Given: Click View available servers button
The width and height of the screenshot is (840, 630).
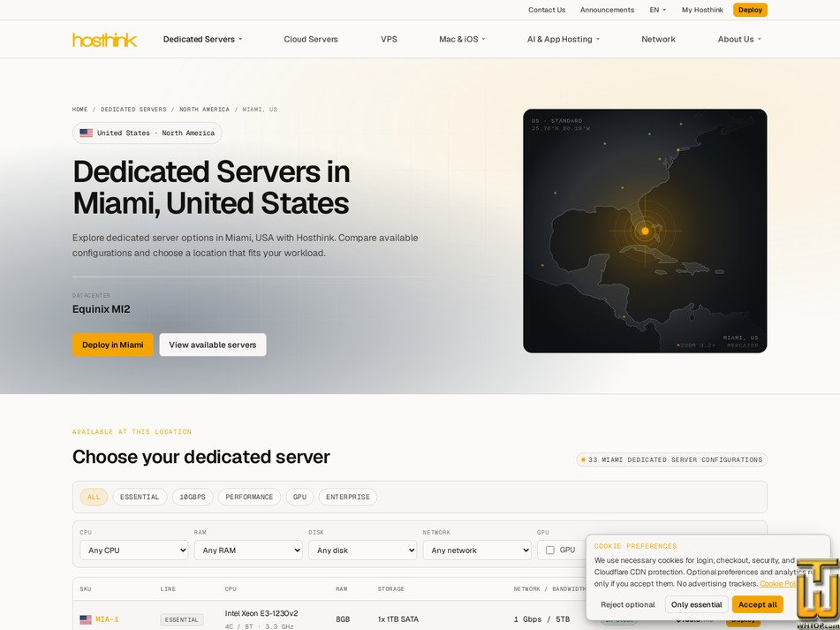Looking at the screenshot, I should [213, 345].
